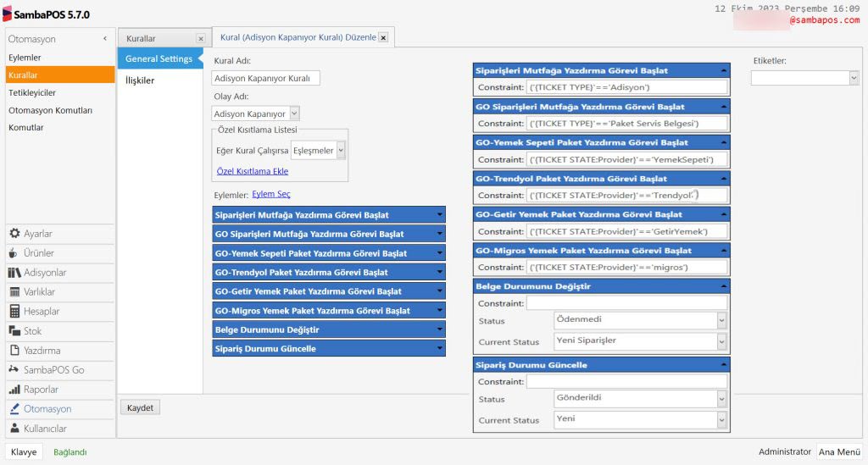Edit the 'GetirYemek' provider constraint field

(627, 231)
